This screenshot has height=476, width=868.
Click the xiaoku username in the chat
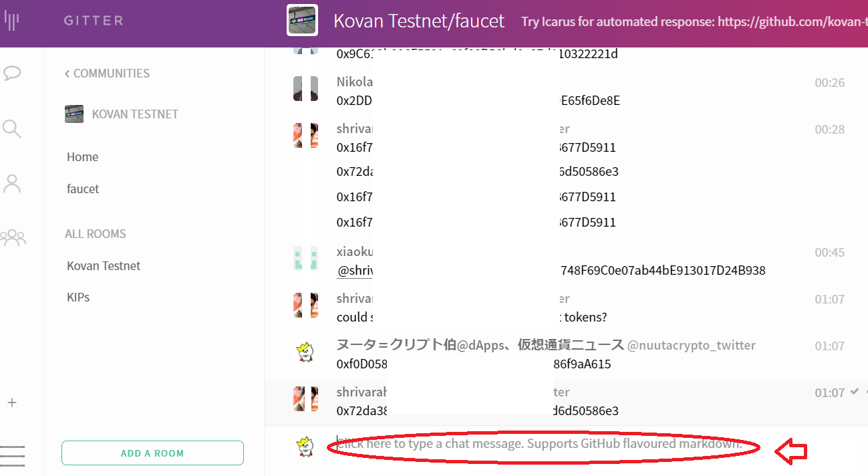(354, 252)
